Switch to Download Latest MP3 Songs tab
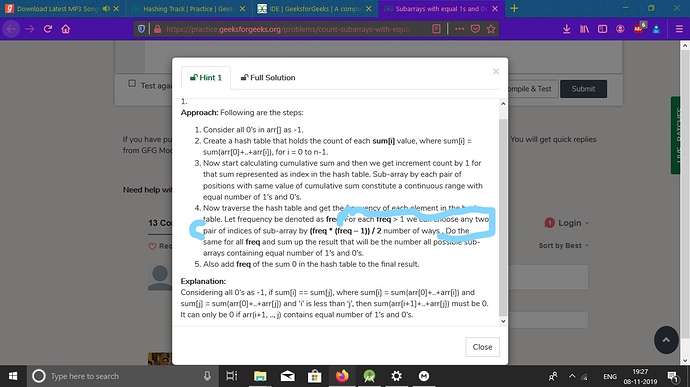The image size is (690, 387). coord(57,8)
